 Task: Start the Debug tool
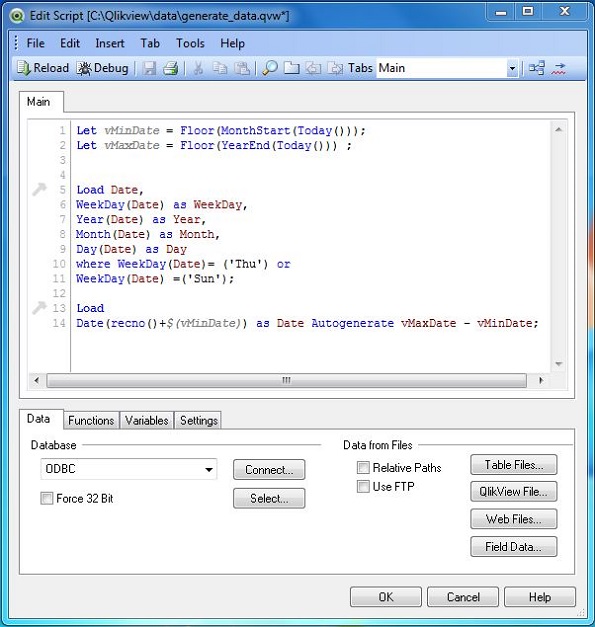103,68
